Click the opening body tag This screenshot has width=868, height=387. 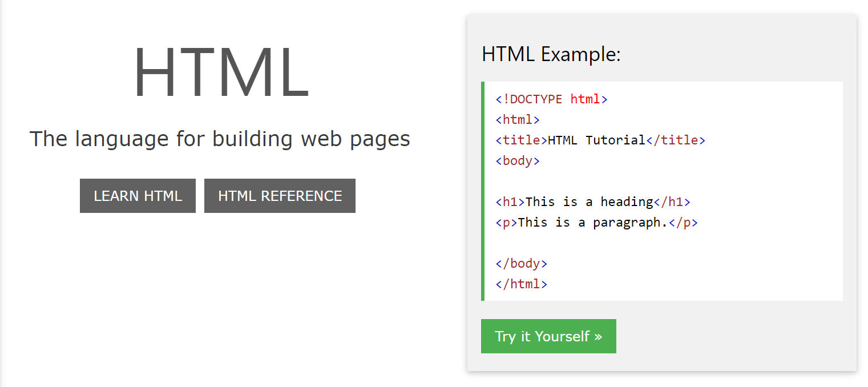517,160
